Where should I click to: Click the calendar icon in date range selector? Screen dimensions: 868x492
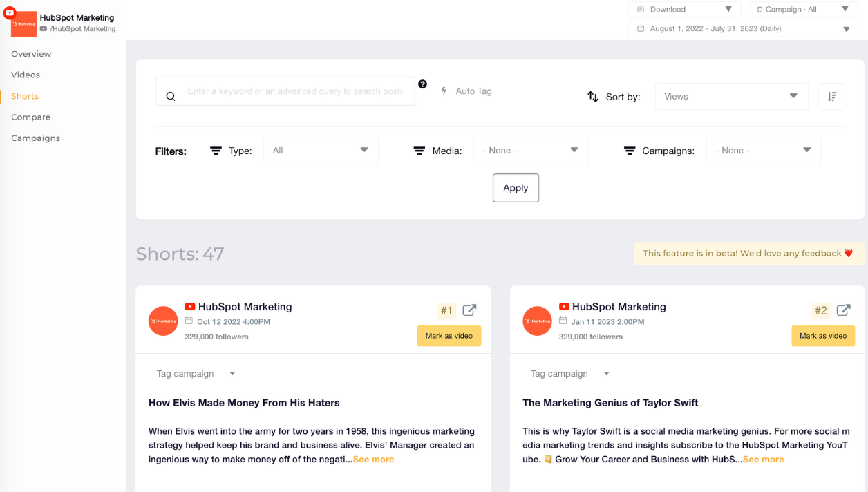(x=641, y=29)
